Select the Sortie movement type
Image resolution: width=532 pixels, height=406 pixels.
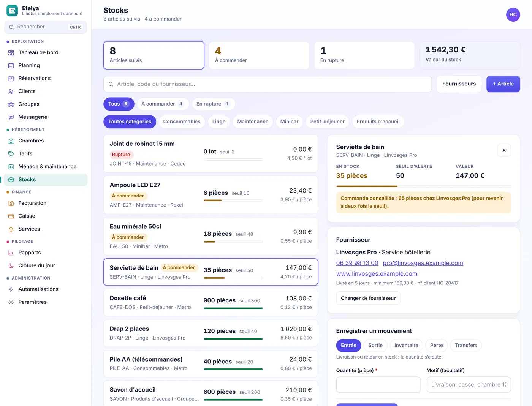(375, 345)
